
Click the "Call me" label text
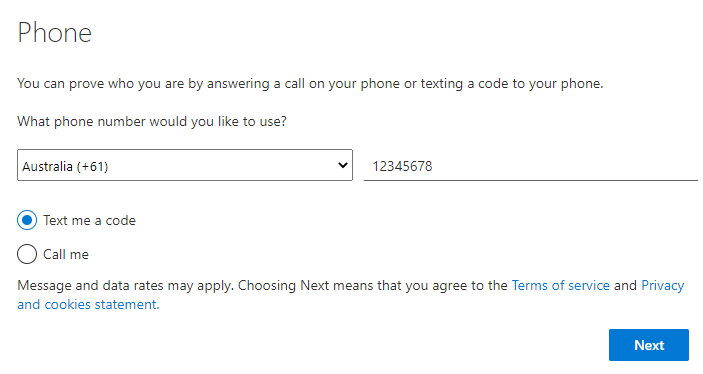click(x=66, y=255)
